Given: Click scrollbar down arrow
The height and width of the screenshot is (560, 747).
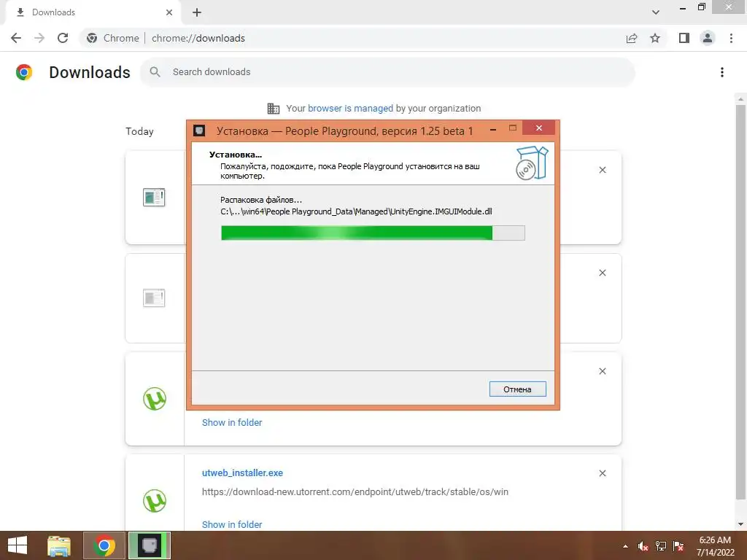Looking at the screenshot, I should (x=740, y=524).
